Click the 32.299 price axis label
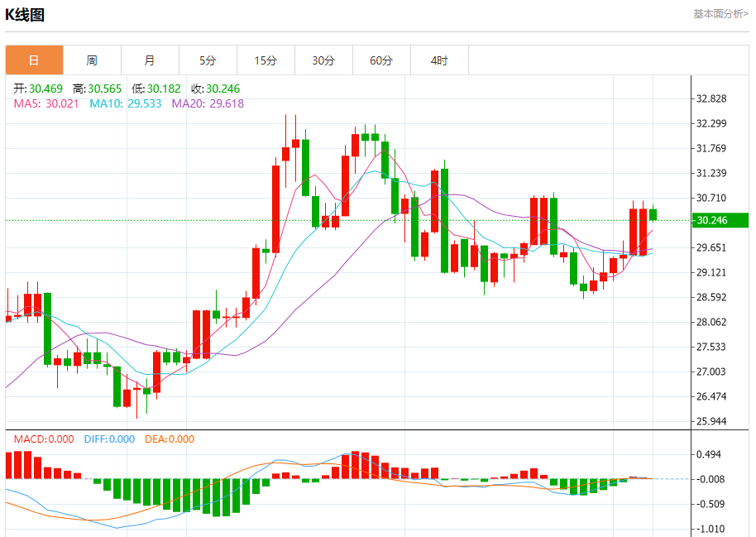756x537 pixels. click(711, 123)
